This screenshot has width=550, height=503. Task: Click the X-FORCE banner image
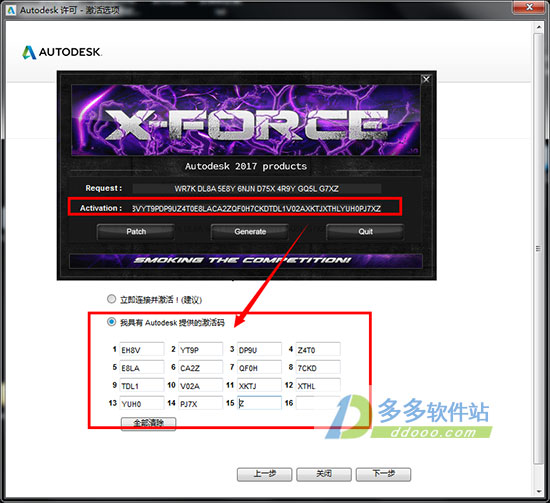[246, 120]
